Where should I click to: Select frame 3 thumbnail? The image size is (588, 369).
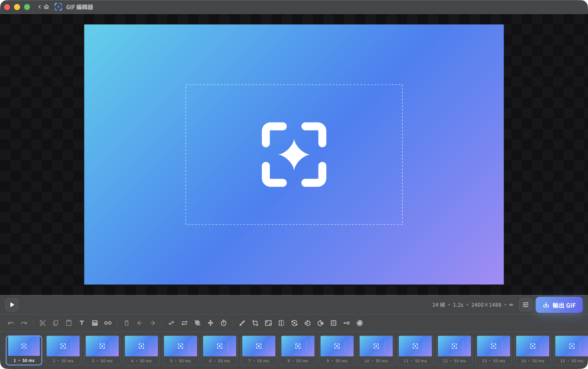pyautogui.click(x=102, y=350)
